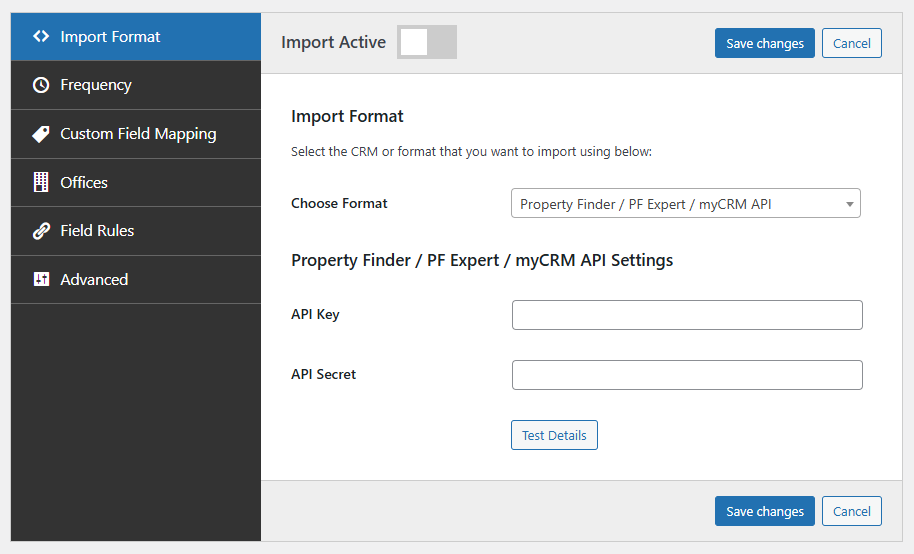
Task: Select the Offices tab
Action: (136, 183)
